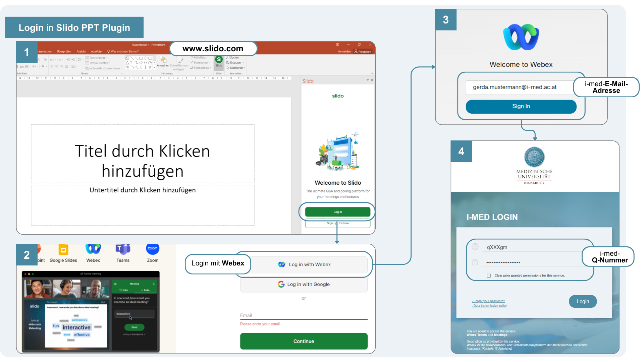Collapse the PowerPoint ribbon with the chevron
This screenshot has width=644, height=362.
point(372,73)
